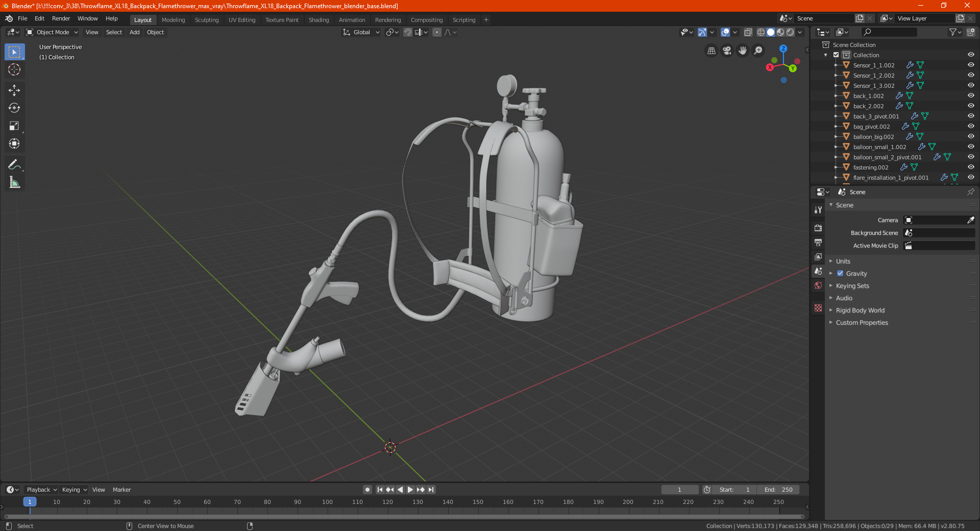Click the End frame 250 field
The height and width of the screenshot is (531, 980).
778,490
